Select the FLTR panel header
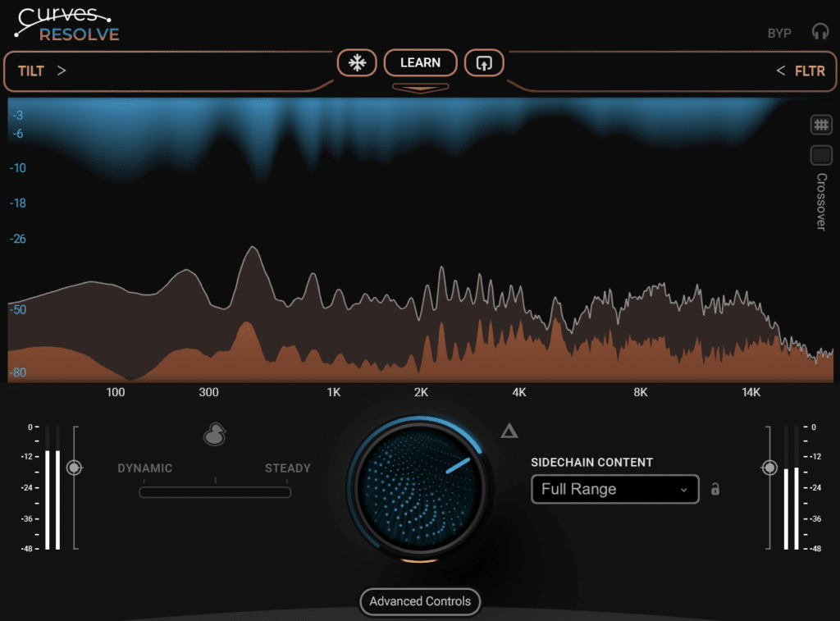 (810, 71)
